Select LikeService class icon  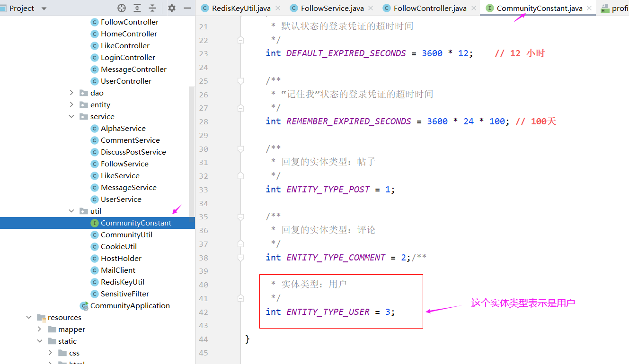click(94, 175)
